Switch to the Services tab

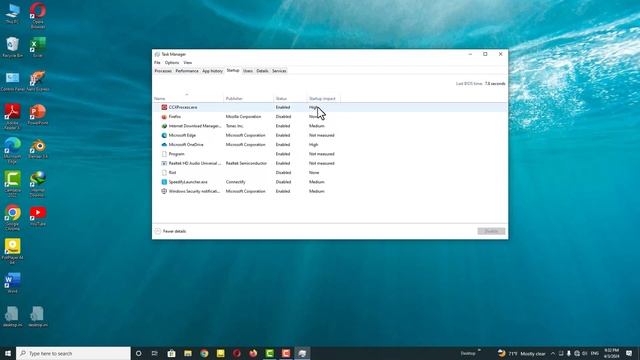coord(279,71)
